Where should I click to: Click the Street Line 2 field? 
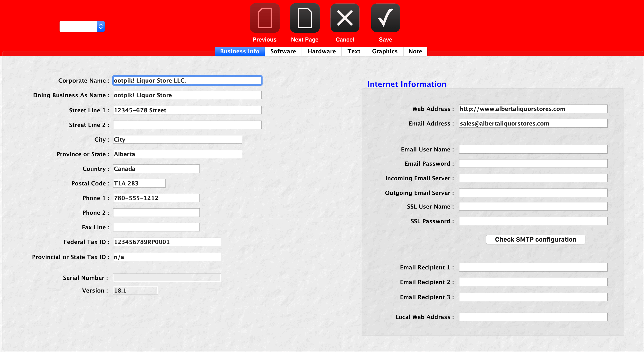187,125
